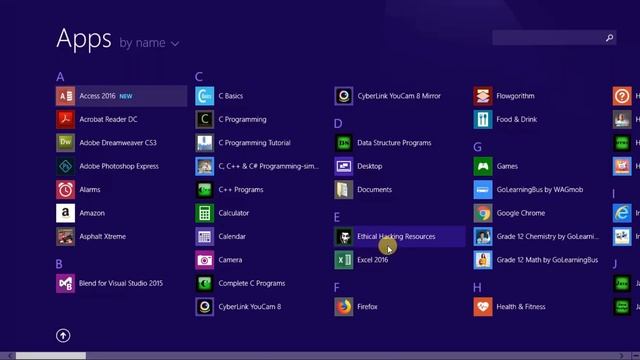The height and width of the screenshot is (360, 640).
Task: Open the Ethical Hacking Resources icon
Action: 344,236
